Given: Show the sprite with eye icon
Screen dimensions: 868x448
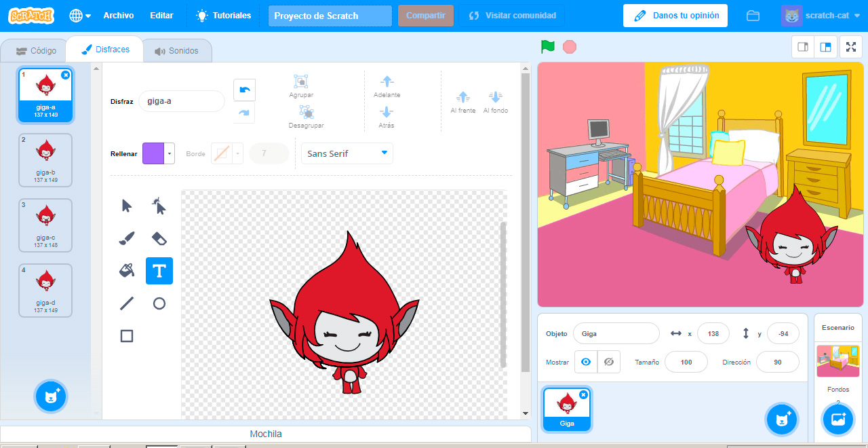Looking at the screenshot, I should point(586,362).
